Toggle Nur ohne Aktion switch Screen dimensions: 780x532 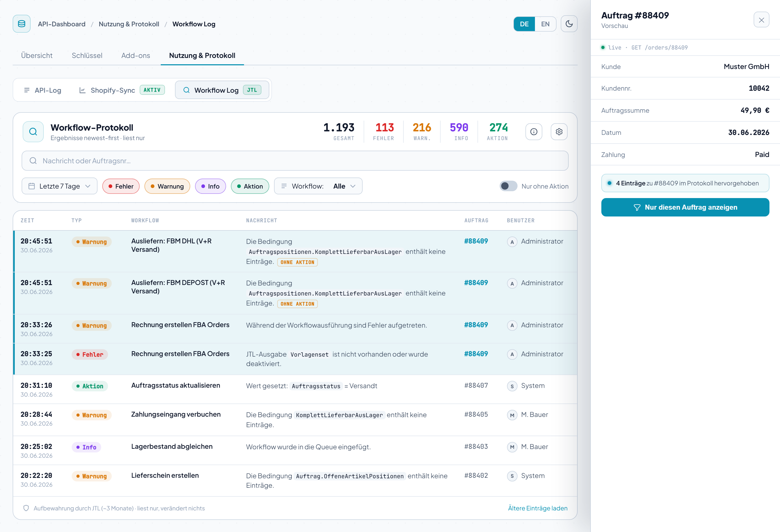coord(508,186)
